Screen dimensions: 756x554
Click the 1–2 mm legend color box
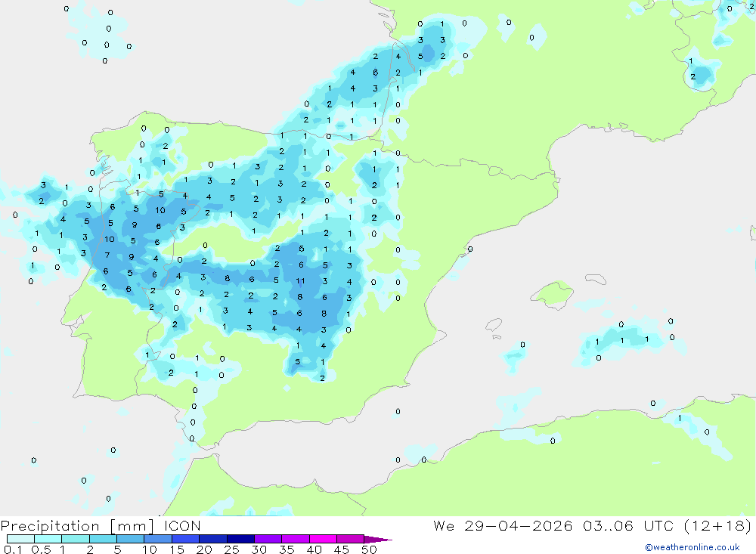click(76, 539)
